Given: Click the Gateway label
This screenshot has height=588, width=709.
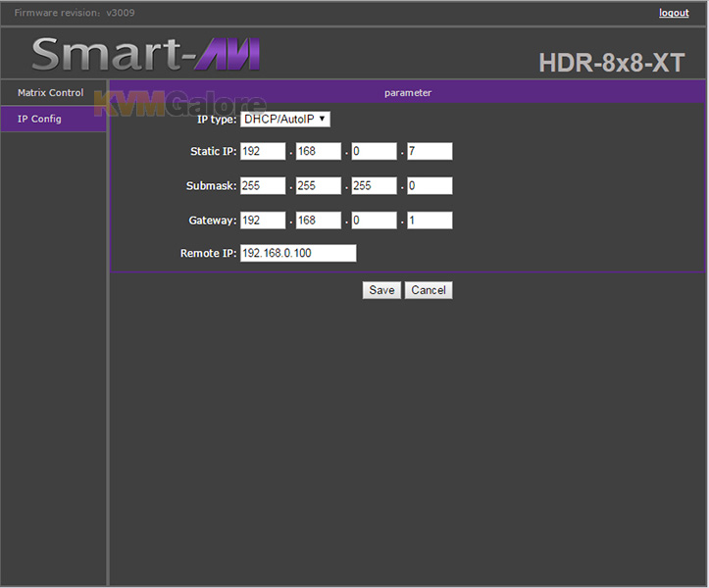Looking at the screenshot, I should coord(213,220).
